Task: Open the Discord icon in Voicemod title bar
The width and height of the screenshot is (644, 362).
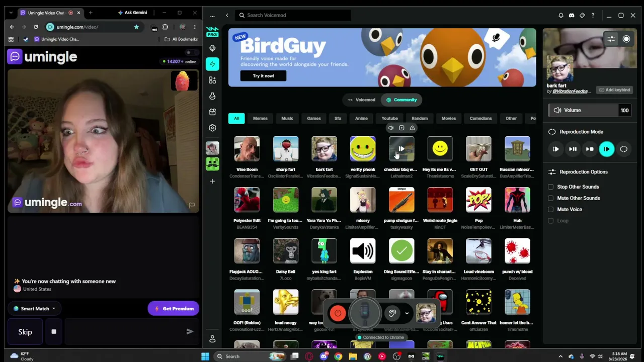Action: click(x=572, y=16)
